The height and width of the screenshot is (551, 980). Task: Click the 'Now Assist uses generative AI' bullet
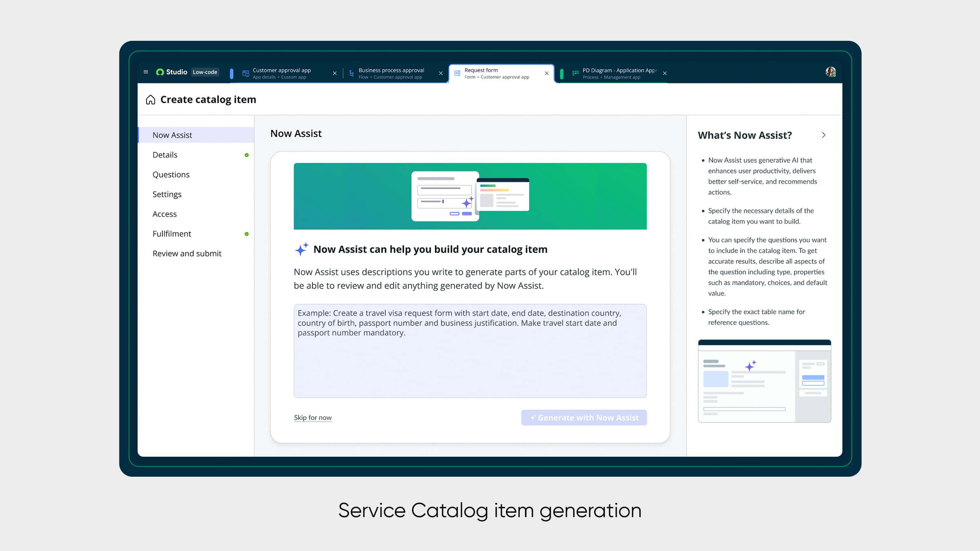point(763,176)
